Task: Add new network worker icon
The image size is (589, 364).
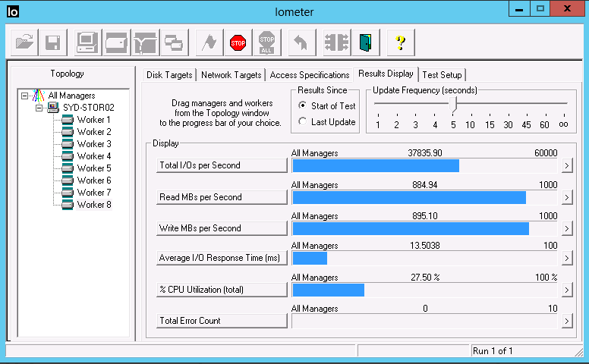Action: (146, 42)
